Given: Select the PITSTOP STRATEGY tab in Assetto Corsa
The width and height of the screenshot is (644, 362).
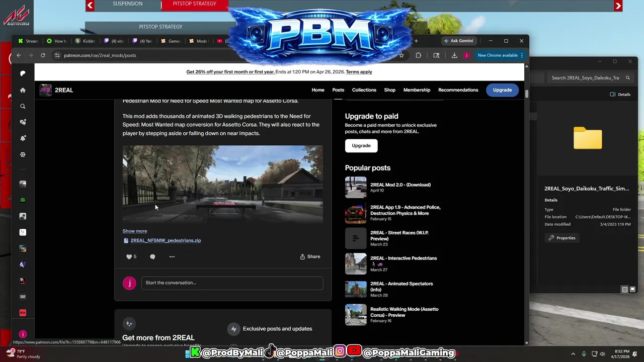Looking at the screenshot, I should coord(194,4).
